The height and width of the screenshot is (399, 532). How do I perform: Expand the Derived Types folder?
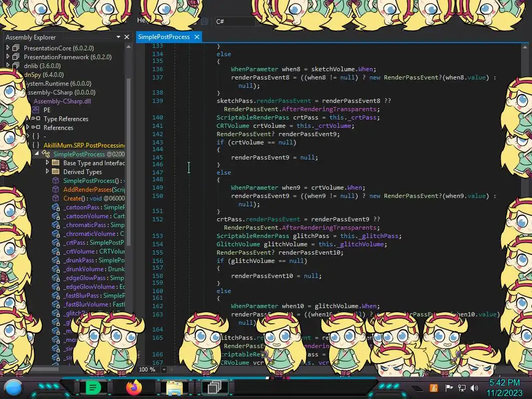tap(47, 171)
